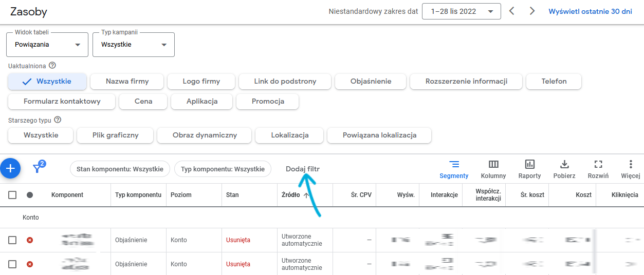
Task: Open the date range 1–28 lis 2022 dropdown
Action: [x=462, y=11]
